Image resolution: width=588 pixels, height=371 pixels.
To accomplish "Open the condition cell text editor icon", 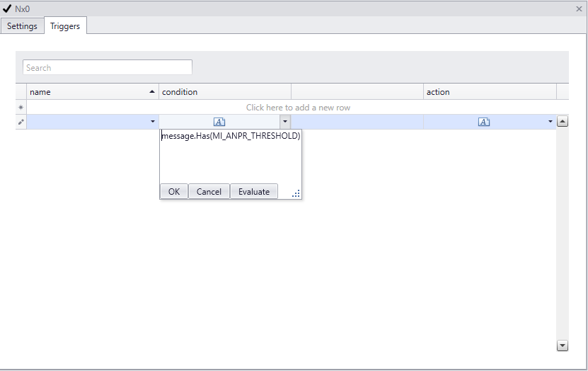I will pyautogui.click(x=219, y=122).
